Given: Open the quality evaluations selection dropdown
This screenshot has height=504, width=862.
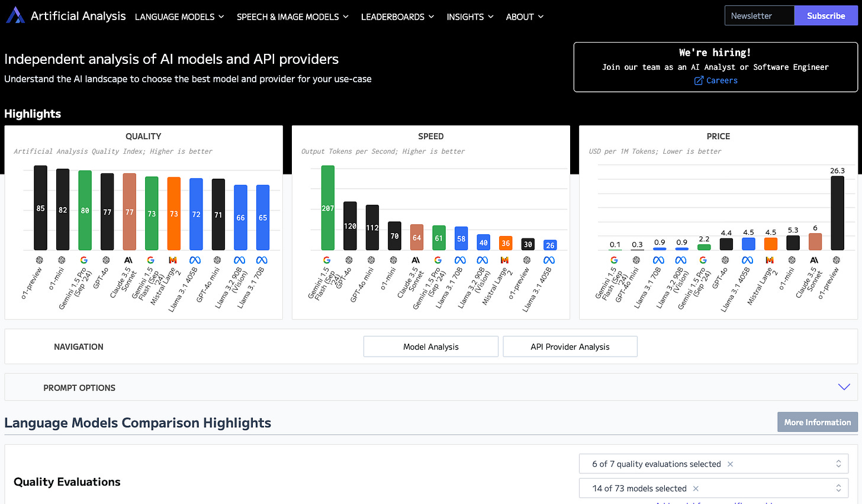Looking at the screenshot, I should [713, 464].
